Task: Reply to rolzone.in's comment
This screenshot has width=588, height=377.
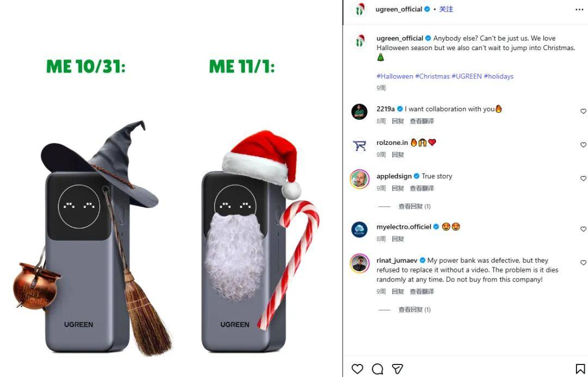Action: 397,155
